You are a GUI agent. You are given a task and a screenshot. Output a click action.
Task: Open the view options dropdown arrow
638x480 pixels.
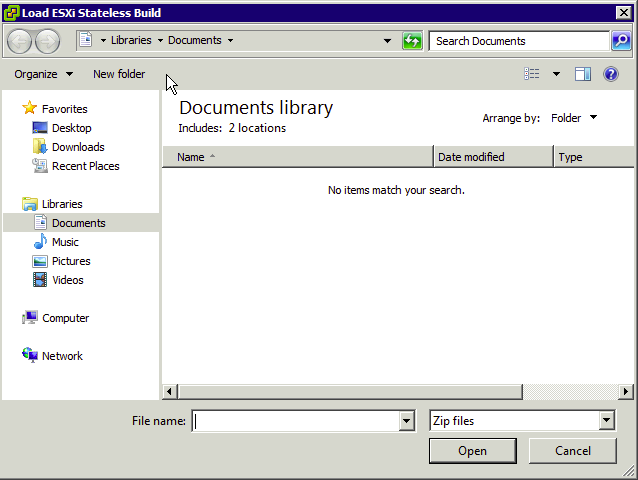point(556,74)
